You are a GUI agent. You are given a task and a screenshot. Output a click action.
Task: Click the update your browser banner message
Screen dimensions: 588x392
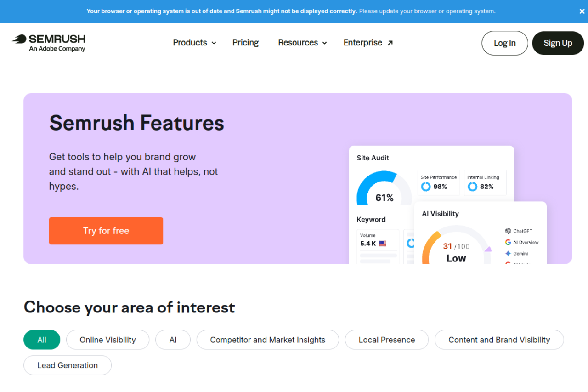[x=427, y=11]
